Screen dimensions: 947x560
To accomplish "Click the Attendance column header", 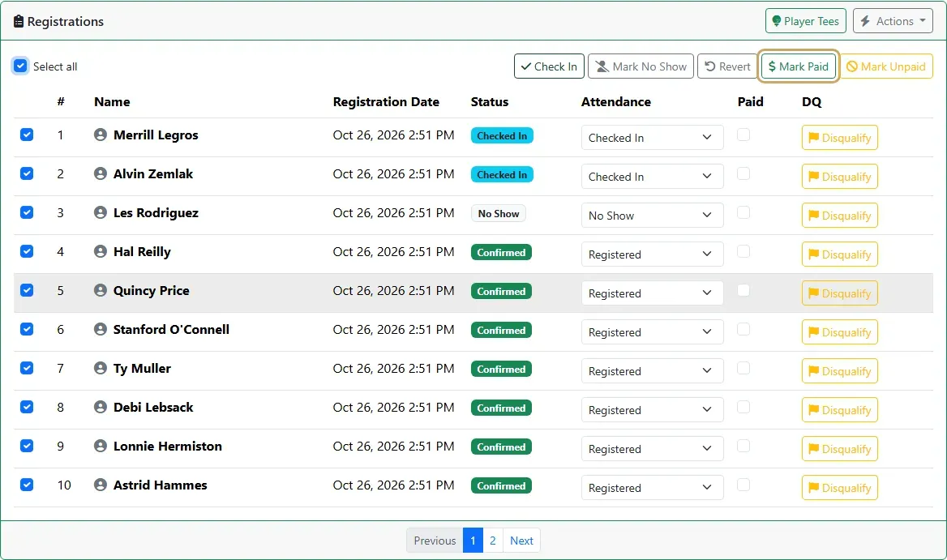I will tap(616, 102).
